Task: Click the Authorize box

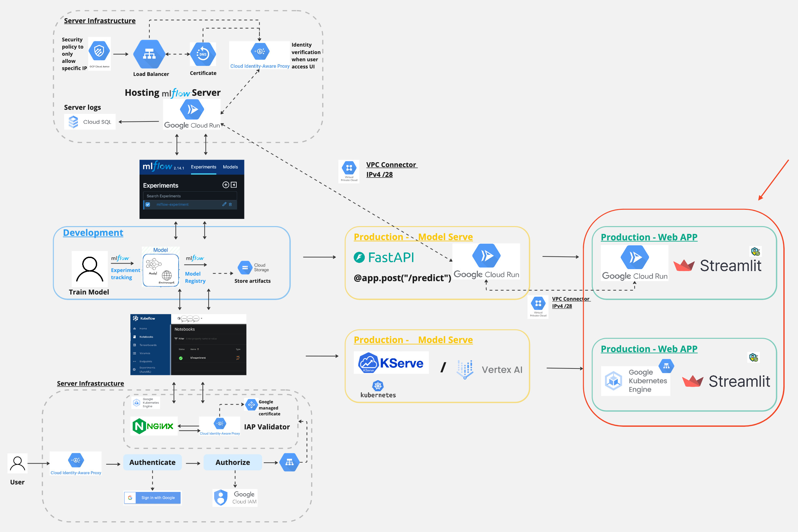Action: (x=233, y=462)
